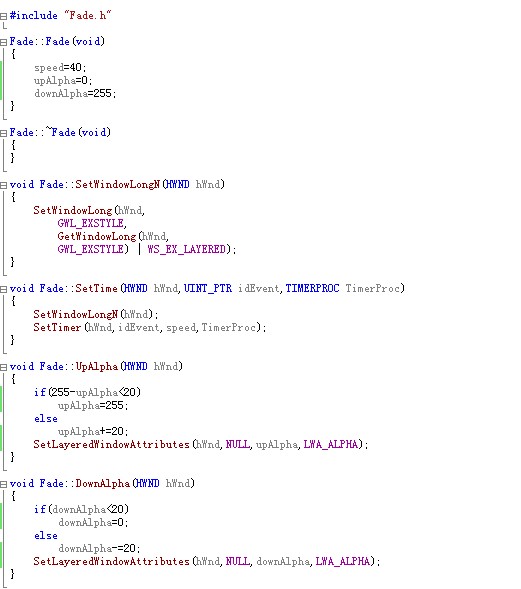This screenshot has width=521, height=589.
Task: Click the WS_EX_LAYERED constant
Action: [187, 249]
